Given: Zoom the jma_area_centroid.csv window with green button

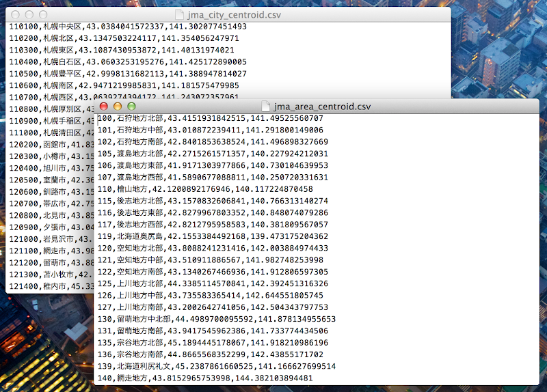Looking at the screenshot, I should pos(131,107).
